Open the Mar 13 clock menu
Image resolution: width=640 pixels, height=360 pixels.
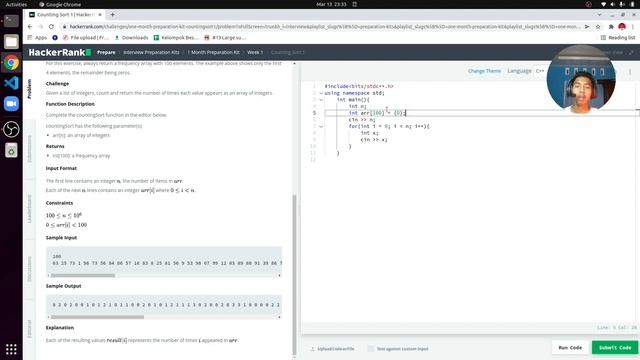pos(331,4)
